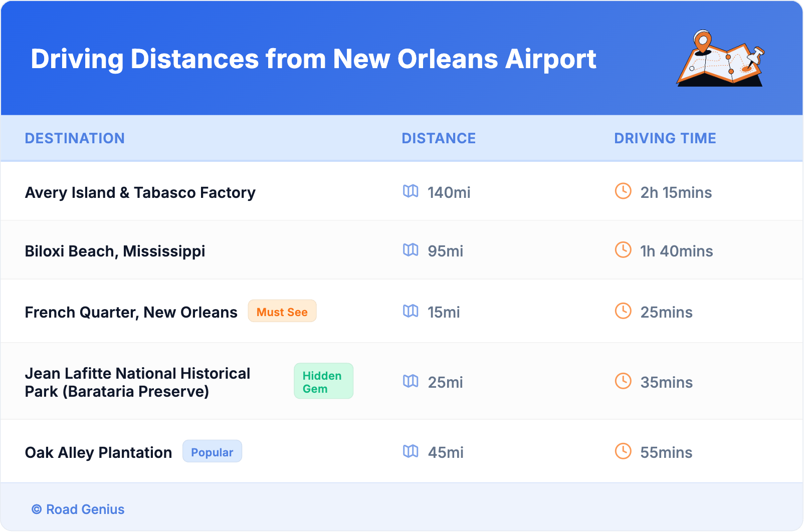Viewport: 804px width, 532px height.
Task: Click the map icon beside 25mi
Action: 411,381
